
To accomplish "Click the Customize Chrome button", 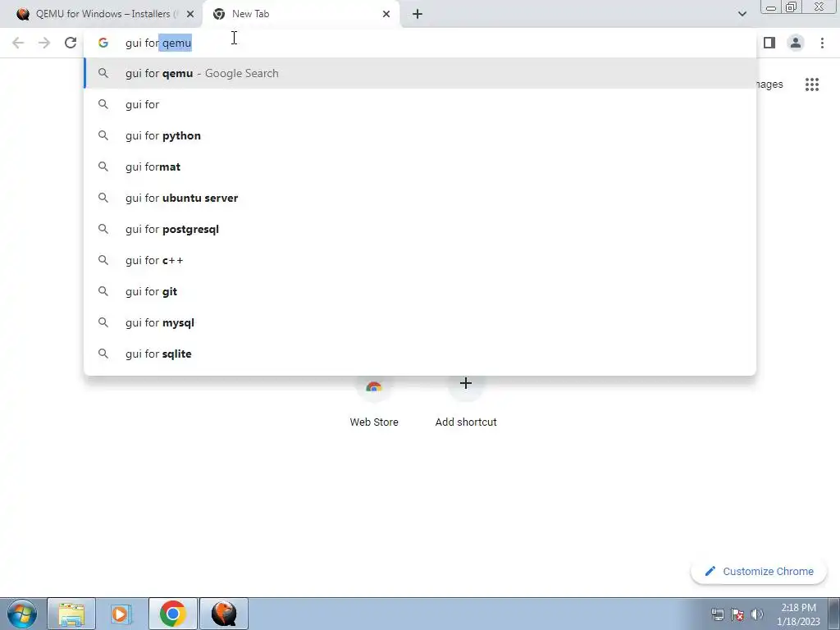I will pos(759,571).
